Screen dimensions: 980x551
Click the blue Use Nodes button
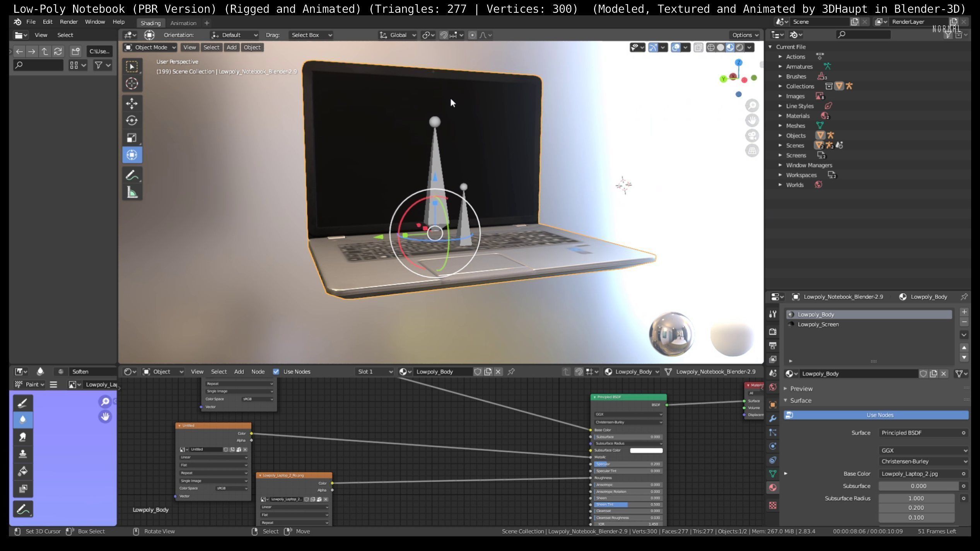879,415
